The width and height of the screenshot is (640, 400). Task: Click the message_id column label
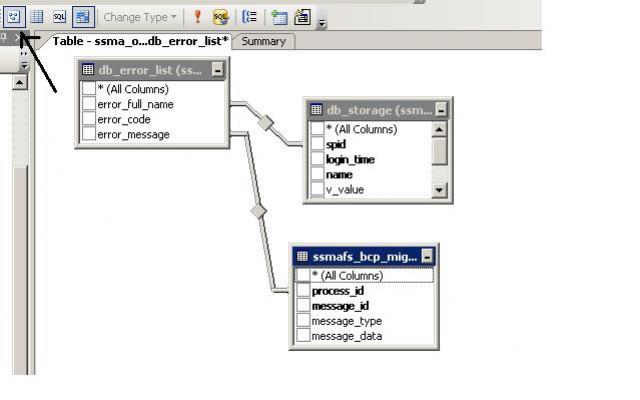(x=340, y=307)
